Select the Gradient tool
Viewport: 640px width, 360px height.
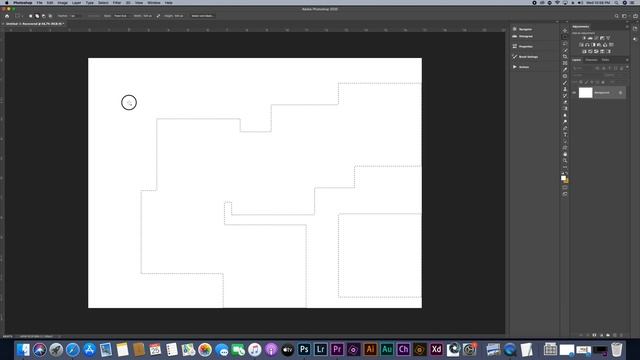[x=565, y=108]
